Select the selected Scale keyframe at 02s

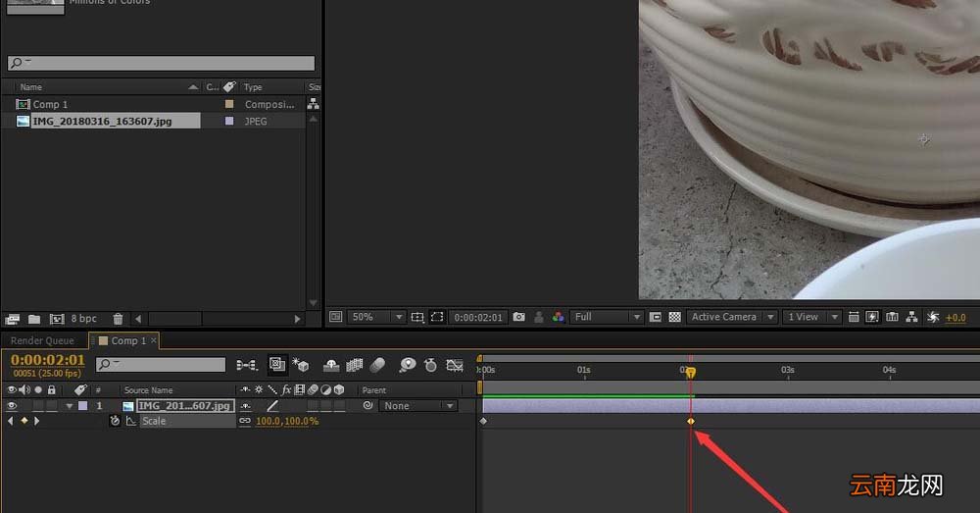point(691,421)
